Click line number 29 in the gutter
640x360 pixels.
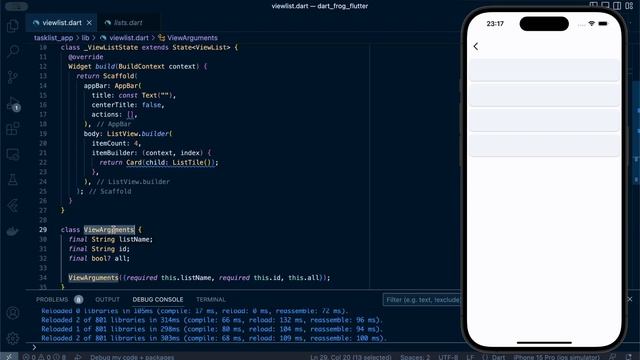pyautogui.click(x=43, y=230)
